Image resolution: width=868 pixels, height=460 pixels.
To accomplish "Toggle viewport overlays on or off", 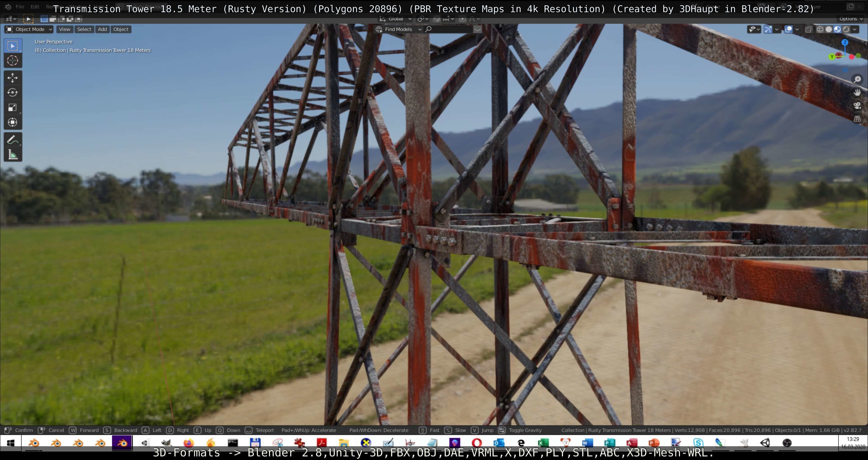I will coord(789,29).
